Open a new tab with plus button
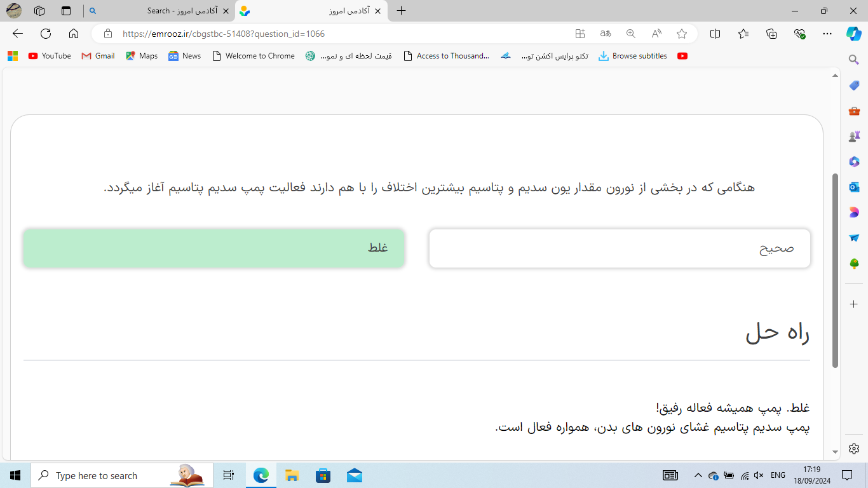Viewport: 868px width, 488px height. (x=401, y=11)
